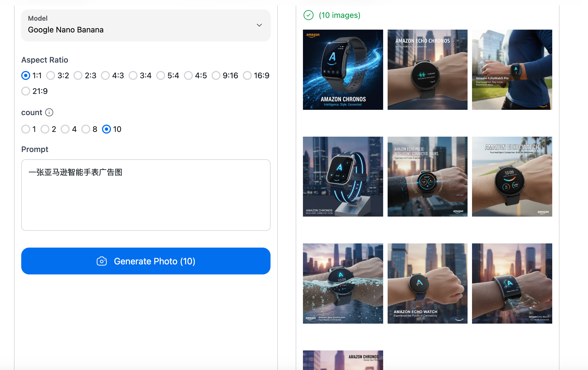This screenshot has width=588, height=370.
Task: Choose the 21:9 aspect ratio option
Action: (26, 91)
